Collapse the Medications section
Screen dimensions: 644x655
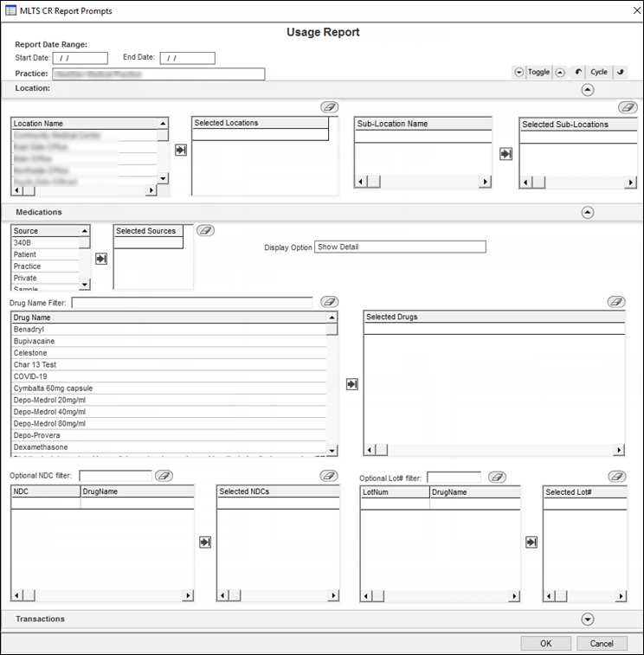click(588, 213)
